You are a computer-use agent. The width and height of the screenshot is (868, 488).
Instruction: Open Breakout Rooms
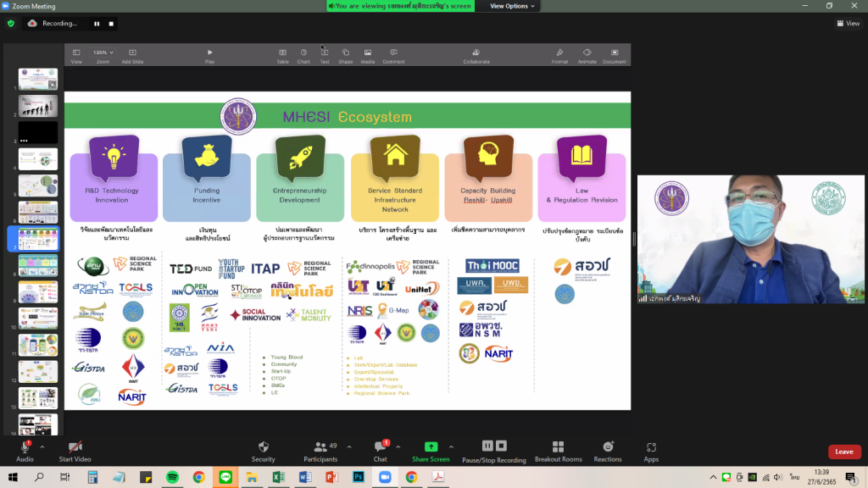coord(558,452)
